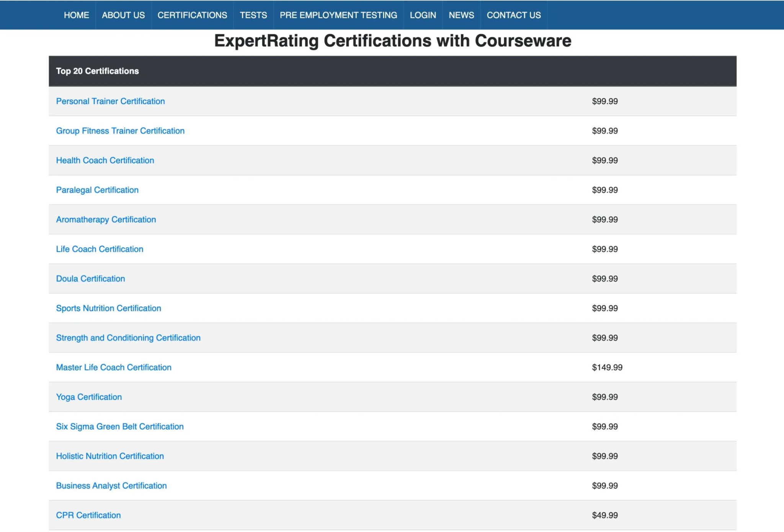This screenshot has width=784, height=532.
Task: Open Aromatherapy Certification details
Action: click(x=106, y=219)
